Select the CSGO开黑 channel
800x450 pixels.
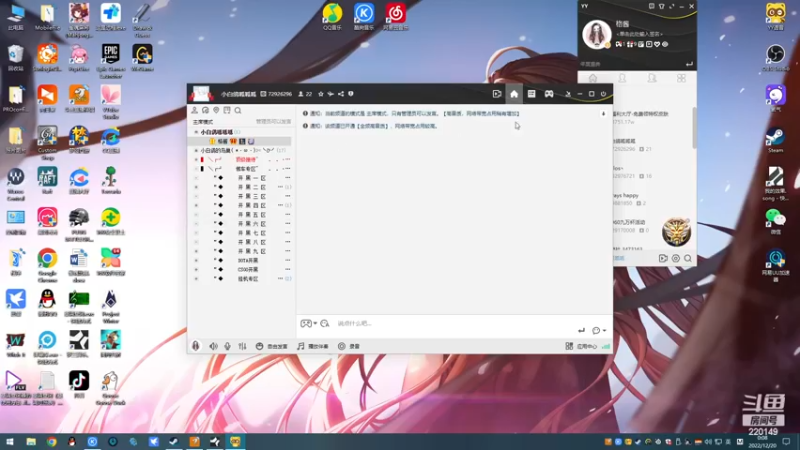point(248,269)
